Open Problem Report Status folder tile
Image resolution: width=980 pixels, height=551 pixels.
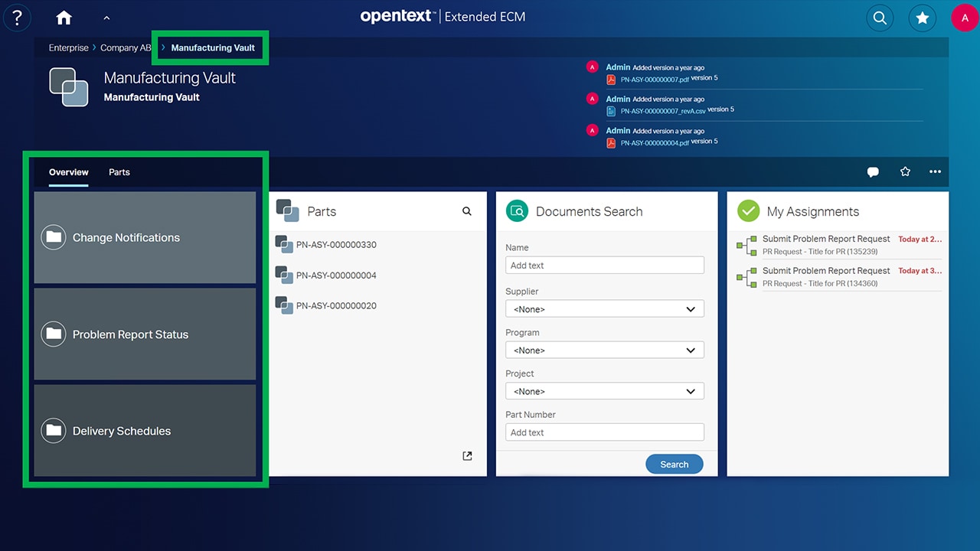pyautogui.click(x=145, y=334)
